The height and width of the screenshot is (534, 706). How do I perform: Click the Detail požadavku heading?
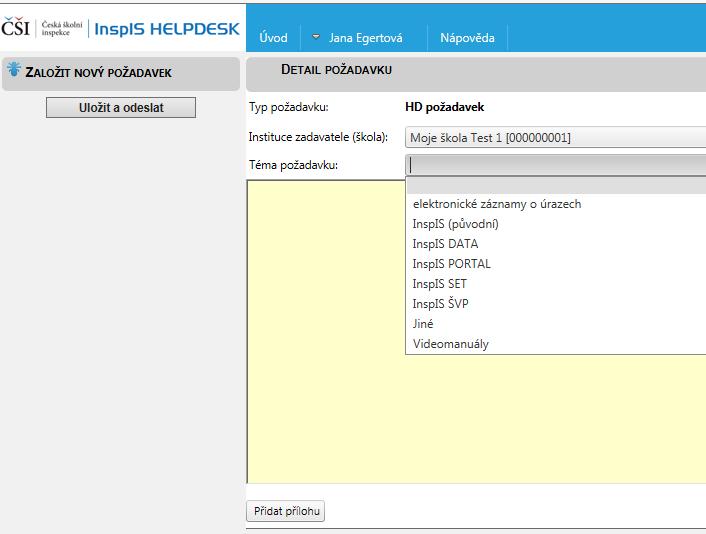(x=336, y=70)
